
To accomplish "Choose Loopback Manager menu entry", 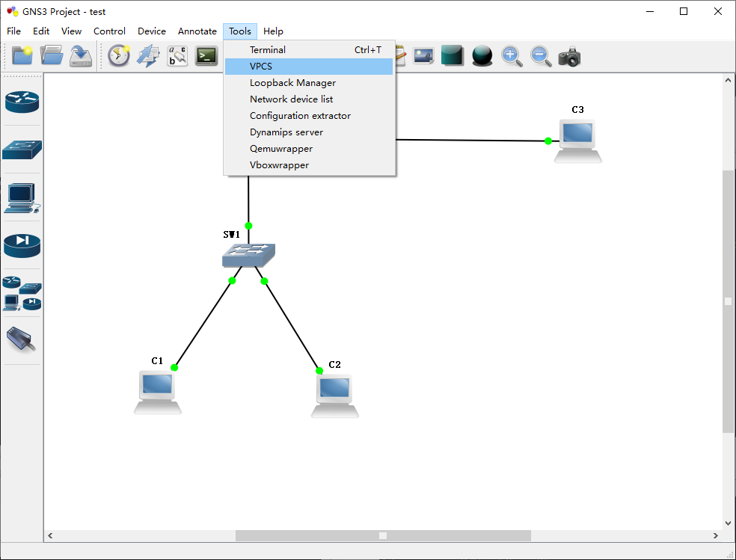I will 309,82.
